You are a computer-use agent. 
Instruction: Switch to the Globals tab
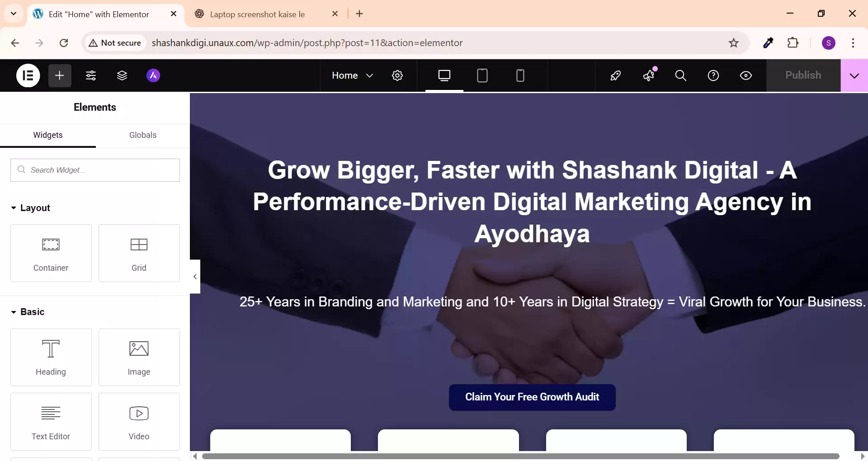143,135
